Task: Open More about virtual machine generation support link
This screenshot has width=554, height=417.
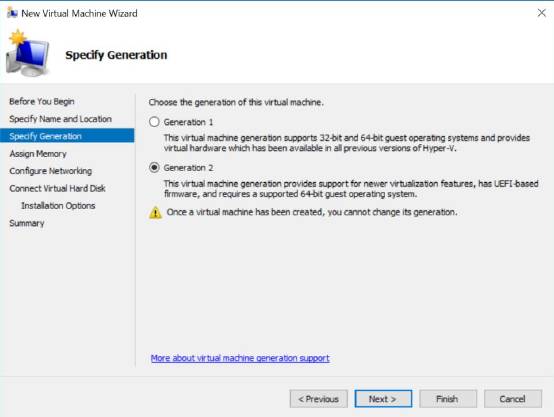Action: point(240,358)
